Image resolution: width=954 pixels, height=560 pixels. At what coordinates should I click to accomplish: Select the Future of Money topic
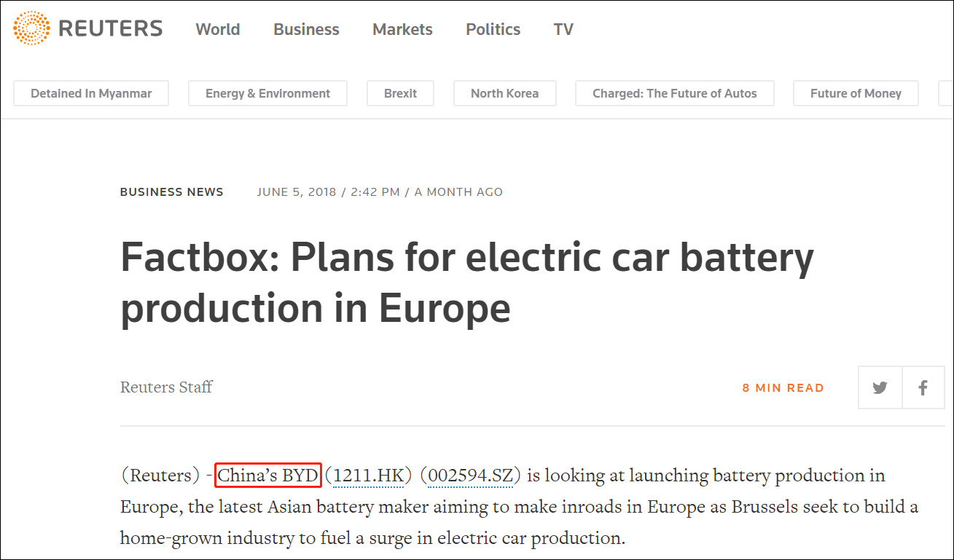[856, 93]
